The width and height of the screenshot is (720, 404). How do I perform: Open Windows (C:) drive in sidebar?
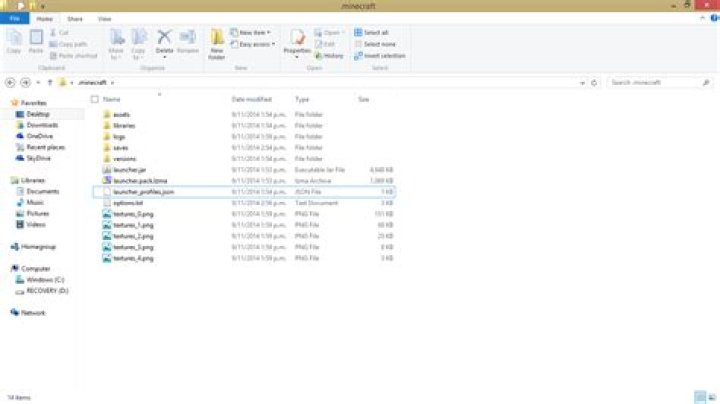(45, 280)
